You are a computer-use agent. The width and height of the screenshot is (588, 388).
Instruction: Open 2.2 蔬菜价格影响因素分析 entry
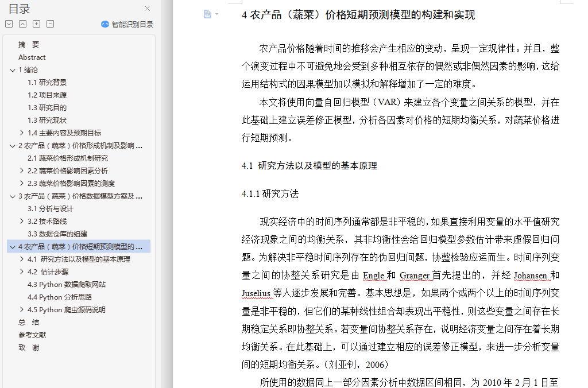click(68, 171)
